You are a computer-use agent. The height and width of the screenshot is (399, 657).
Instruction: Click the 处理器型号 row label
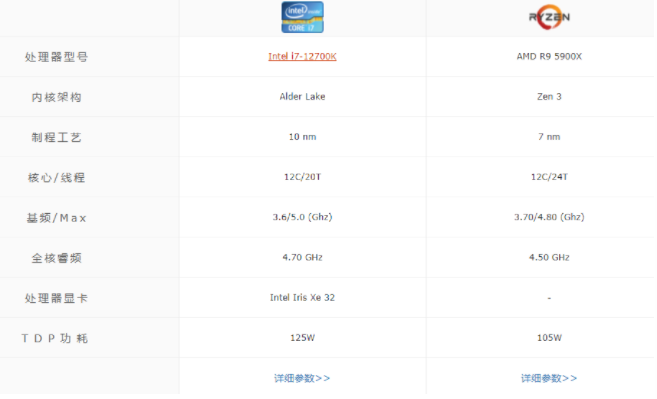56,57
